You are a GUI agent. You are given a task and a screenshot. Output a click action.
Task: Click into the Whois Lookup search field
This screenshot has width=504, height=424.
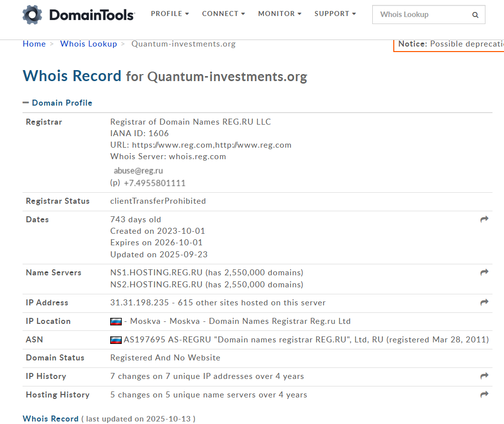[421, 15]
